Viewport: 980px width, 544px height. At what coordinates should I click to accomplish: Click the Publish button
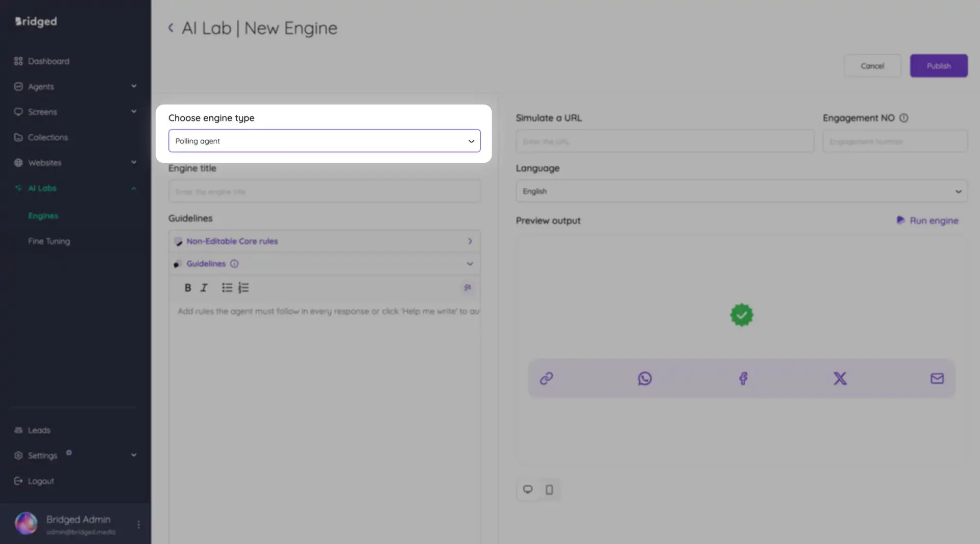click(938, 65)
